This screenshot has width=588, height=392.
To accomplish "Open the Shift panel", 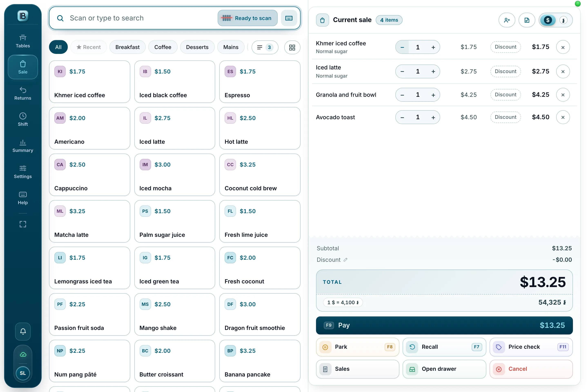I will point(23,119).
